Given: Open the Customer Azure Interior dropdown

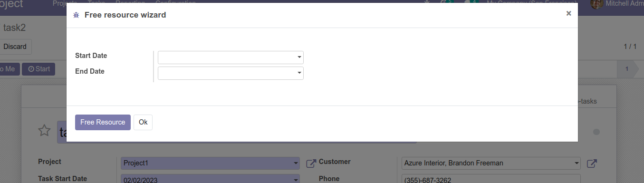Looking at the screenshot, I should [491, 163].
